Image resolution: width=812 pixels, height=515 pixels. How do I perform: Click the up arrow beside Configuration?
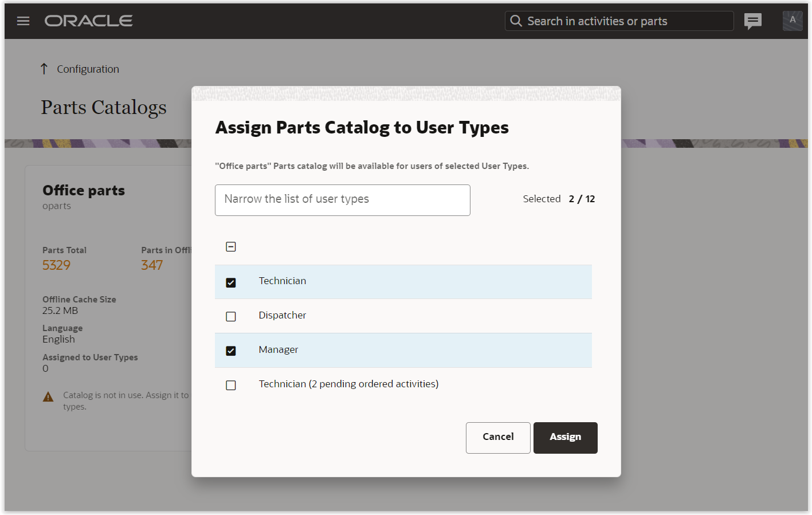44,69
